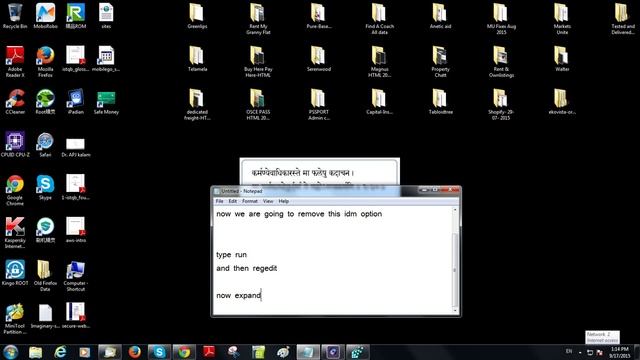Open Notepad's View menu

(268, 201)
